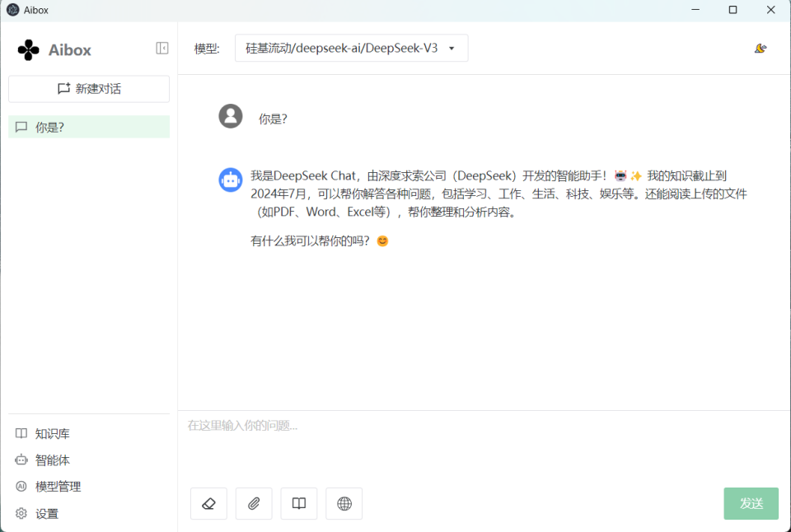Click the robot assistant avatar

point(231,180)
